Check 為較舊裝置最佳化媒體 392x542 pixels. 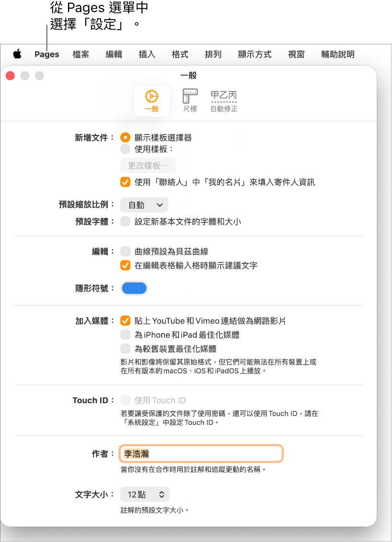(125, 348)
